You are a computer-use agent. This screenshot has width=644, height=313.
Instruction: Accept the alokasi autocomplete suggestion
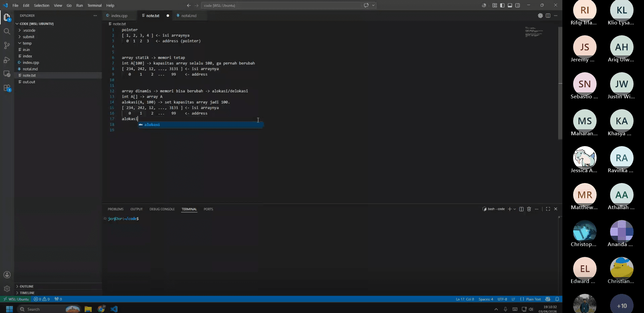tap(201, 125)
